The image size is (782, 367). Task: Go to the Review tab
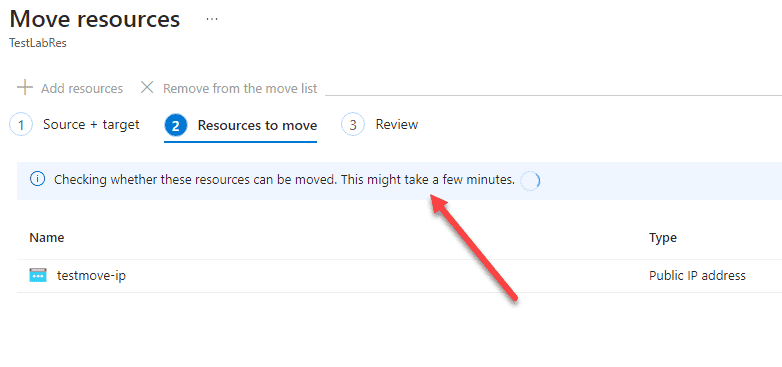396,125
